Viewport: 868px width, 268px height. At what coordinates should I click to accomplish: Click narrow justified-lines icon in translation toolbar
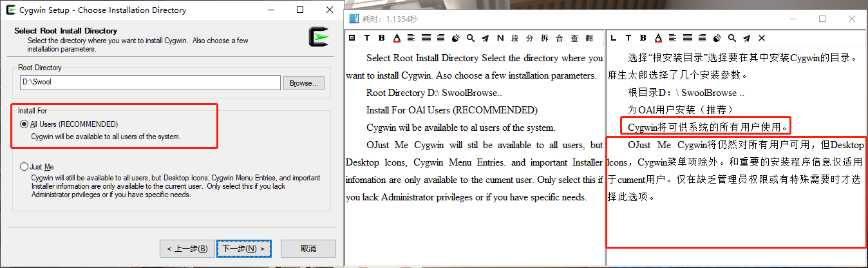(703, 38)
